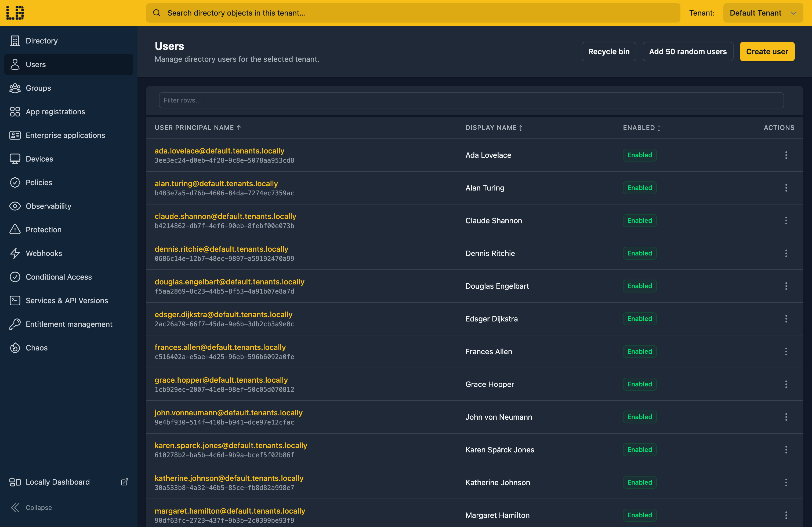Screen dimensions: 812x527
Task: Sort by Display Name column
Action: 494,127
